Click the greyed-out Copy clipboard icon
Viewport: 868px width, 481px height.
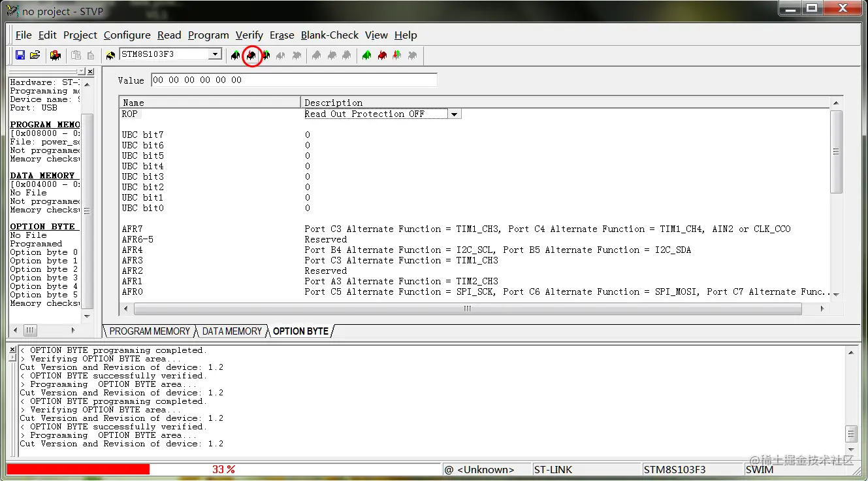(76, 56)
